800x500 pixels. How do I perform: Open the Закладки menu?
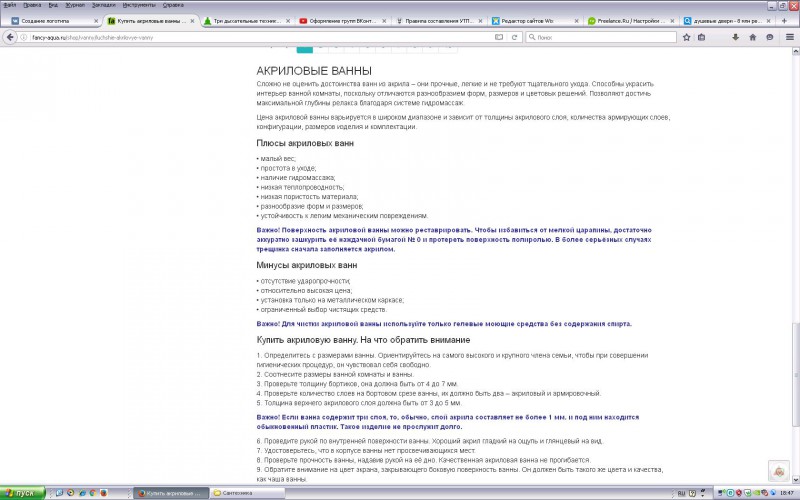point(104,5)
